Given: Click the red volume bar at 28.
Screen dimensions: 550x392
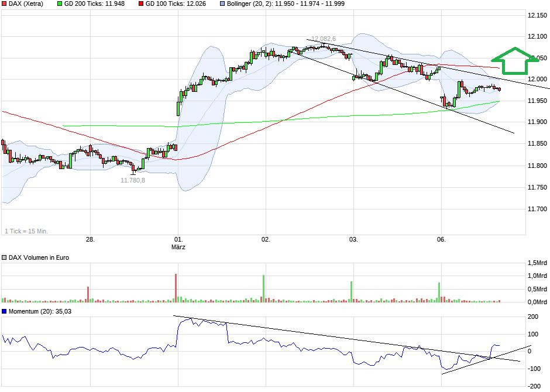Looking at the screenshot, I should pos(88,294).
